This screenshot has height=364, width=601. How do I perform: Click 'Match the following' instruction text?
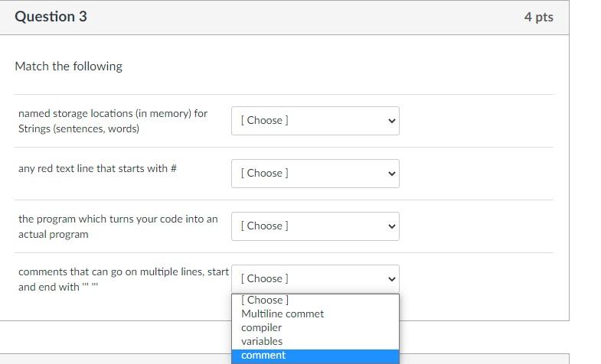click(x=69, y=67)
